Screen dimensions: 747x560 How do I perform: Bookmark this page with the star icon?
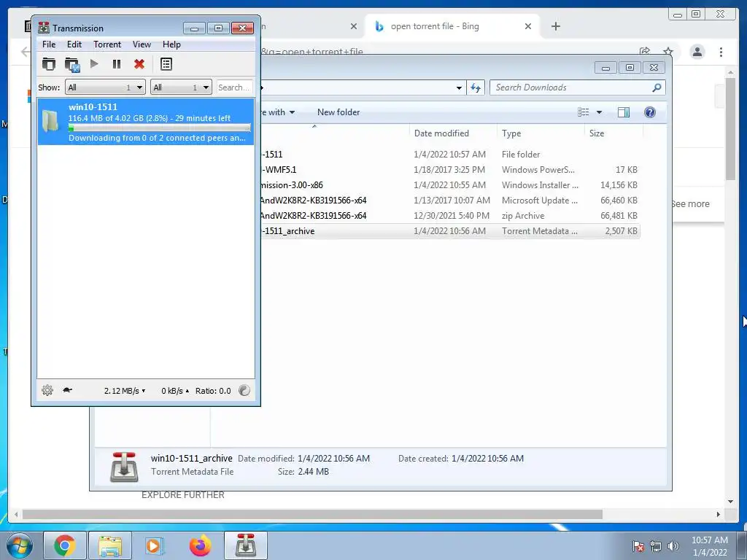click(x=668, y=52)
